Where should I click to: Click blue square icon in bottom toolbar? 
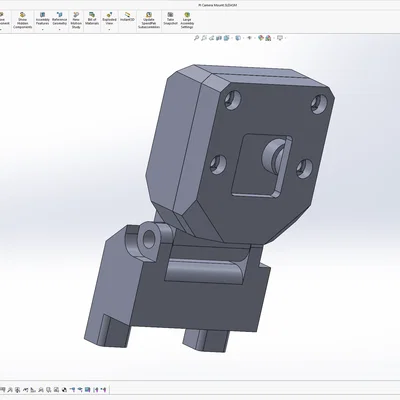point(87,389)
